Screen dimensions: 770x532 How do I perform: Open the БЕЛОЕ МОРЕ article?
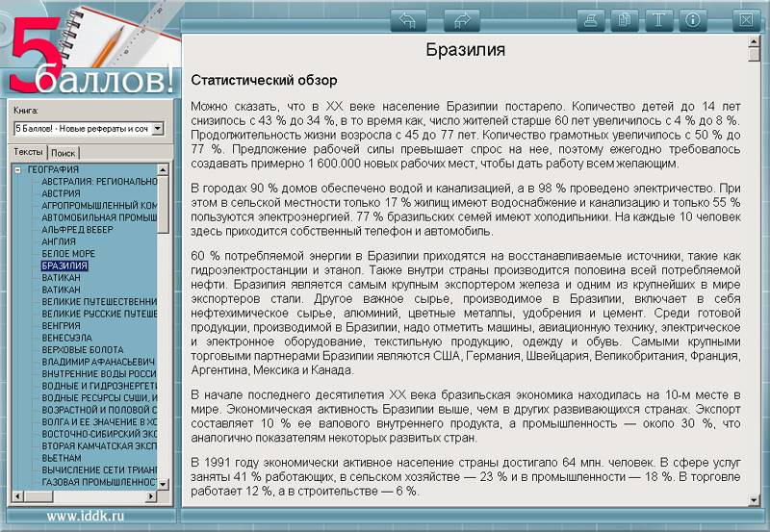pyautogui.click(x=68, y=254)
